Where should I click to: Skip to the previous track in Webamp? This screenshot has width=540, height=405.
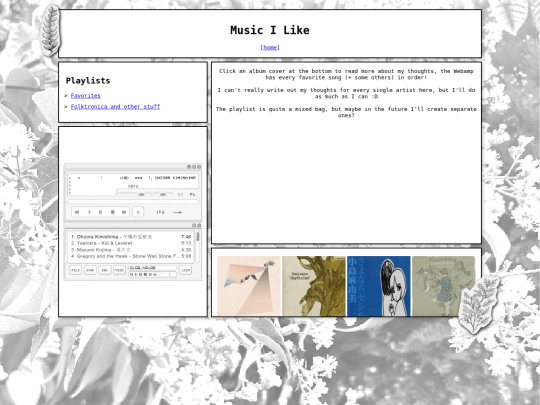point(77,212)
